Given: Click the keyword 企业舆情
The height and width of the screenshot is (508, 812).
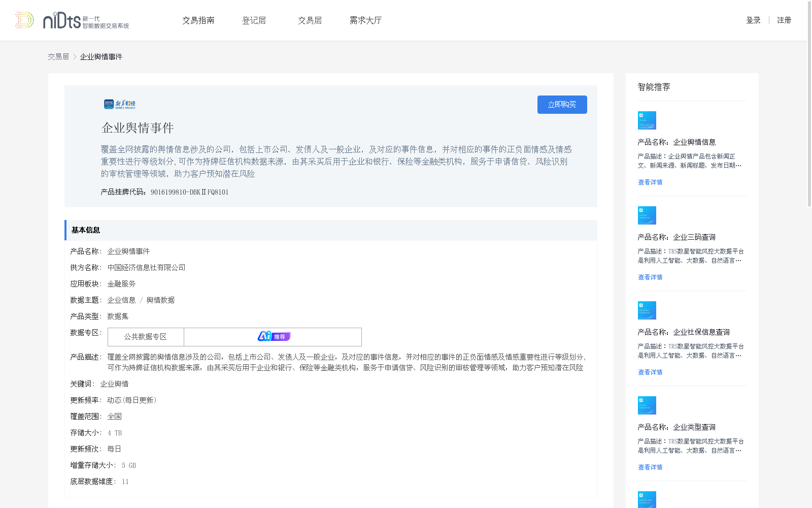Looking at the screenshot, I should (114, 384).
